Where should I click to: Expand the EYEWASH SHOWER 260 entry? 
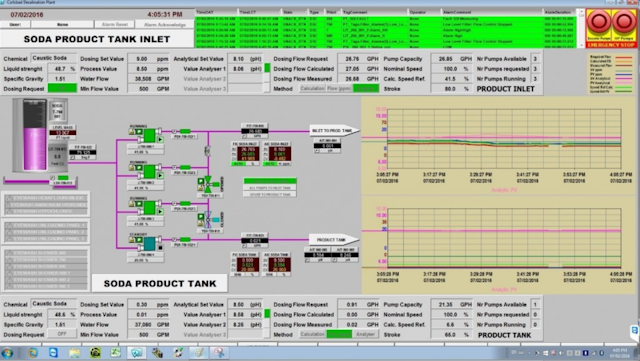[x=46, y=253]
